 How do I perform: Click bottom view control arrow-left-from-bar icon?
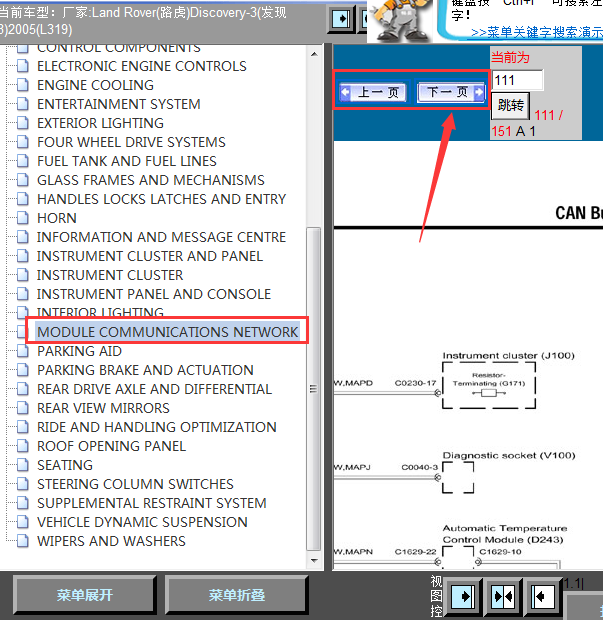coord(543,596)
